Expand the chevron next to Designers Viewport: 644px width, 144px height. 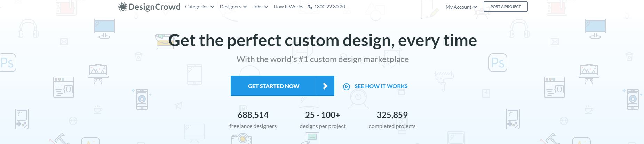[245, 7]
